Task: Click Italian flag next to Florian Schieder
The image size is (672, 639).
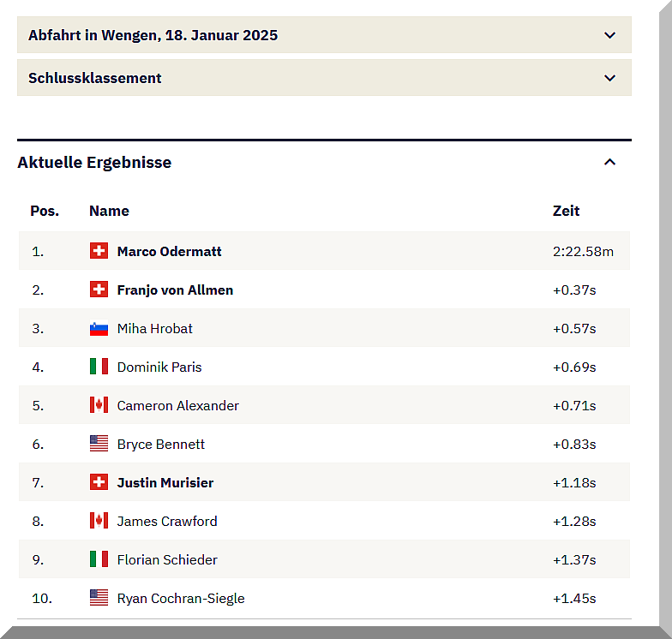Action: pyautogui.click(x=99, y=559)
